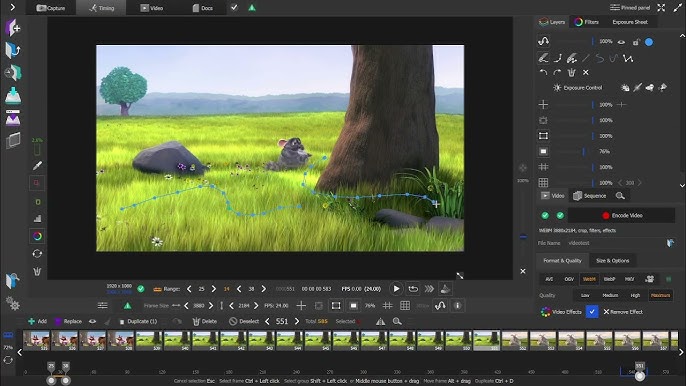The height and width of the screenshot is (386, 686).
Task: Switch to the Capture tab
Action: (51, 8)
